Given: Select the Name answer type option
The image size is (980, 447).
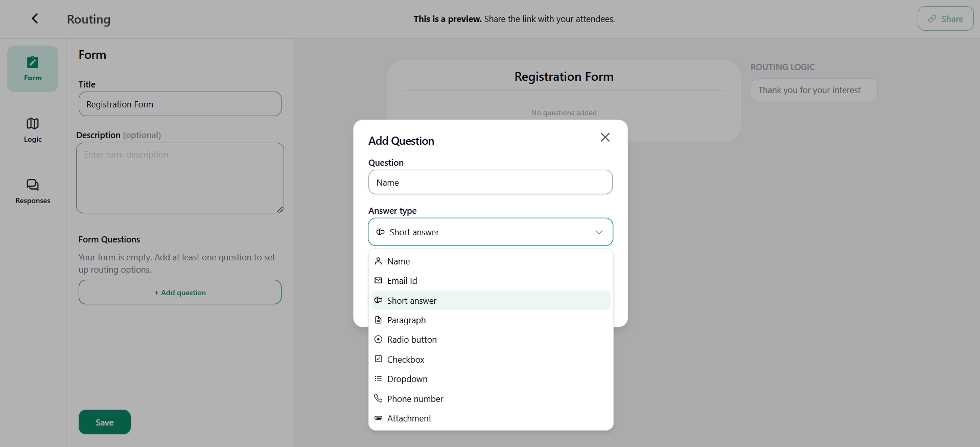Looking at the screenshot, I should (x=399, y=261).
